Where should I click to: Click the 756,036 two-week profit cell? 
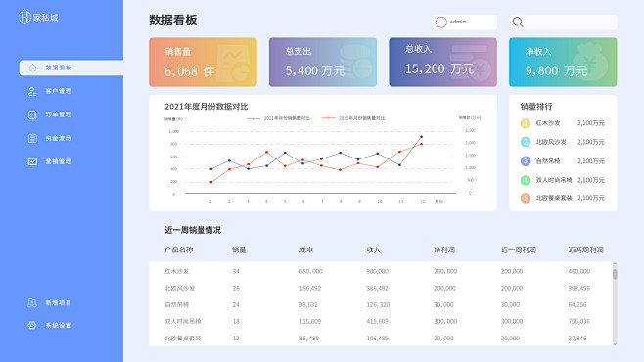click(x=579, y=321)
